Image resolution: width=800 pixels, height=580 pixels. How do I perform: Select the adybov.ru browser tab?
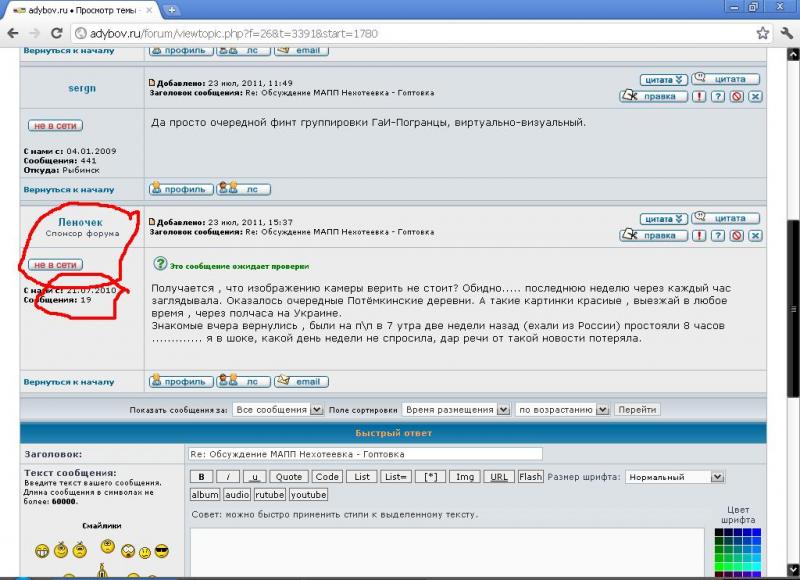tap(80, 9)
